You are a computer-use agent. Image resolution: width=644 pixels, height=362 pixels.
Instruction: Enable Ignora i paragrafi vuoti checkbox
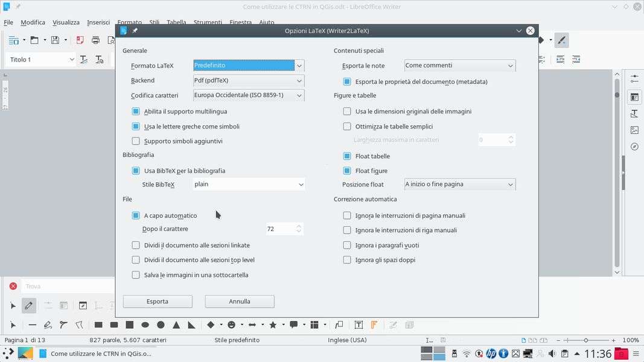click(347, 245)
